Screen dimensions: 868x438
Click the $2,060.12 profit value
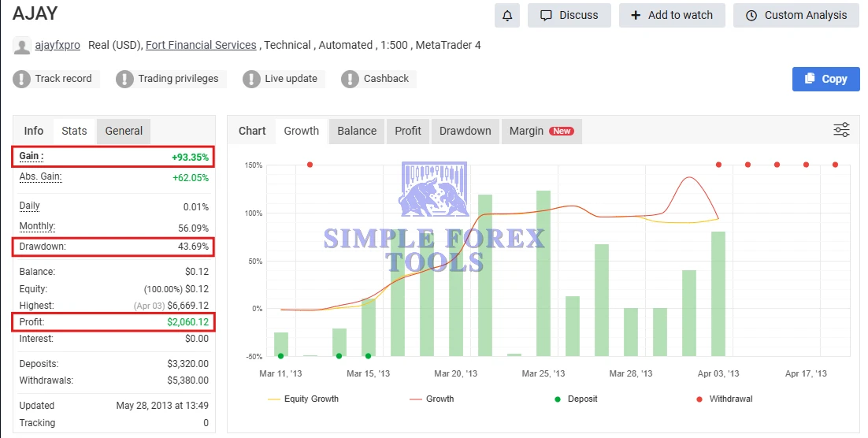point(187,322)
